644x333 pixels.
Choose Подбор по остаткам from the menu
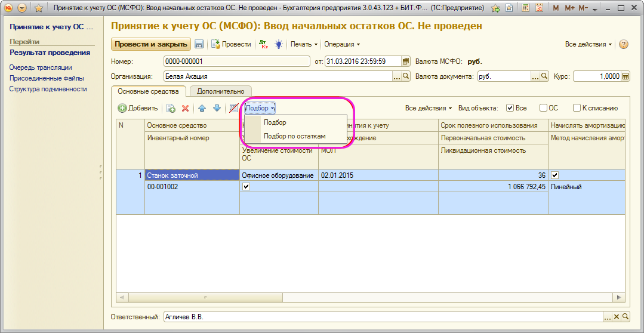294,136
